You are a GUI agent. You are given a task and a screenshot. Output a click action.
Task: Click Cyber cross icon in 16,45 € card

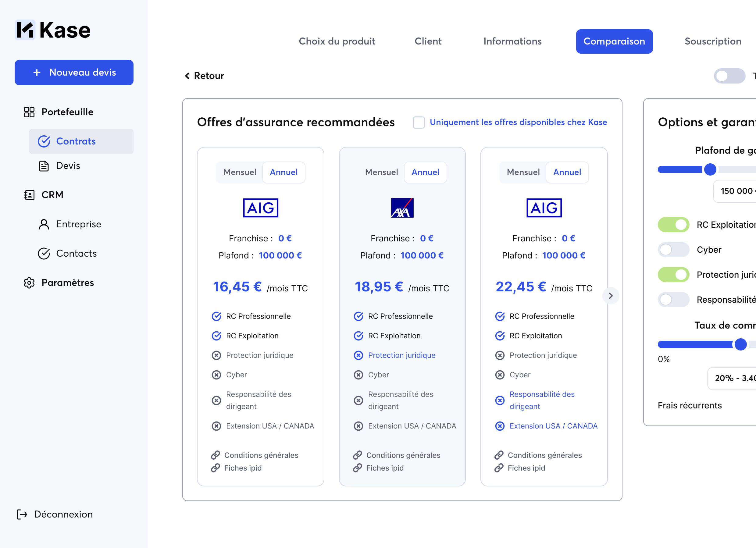coord(217,375)
